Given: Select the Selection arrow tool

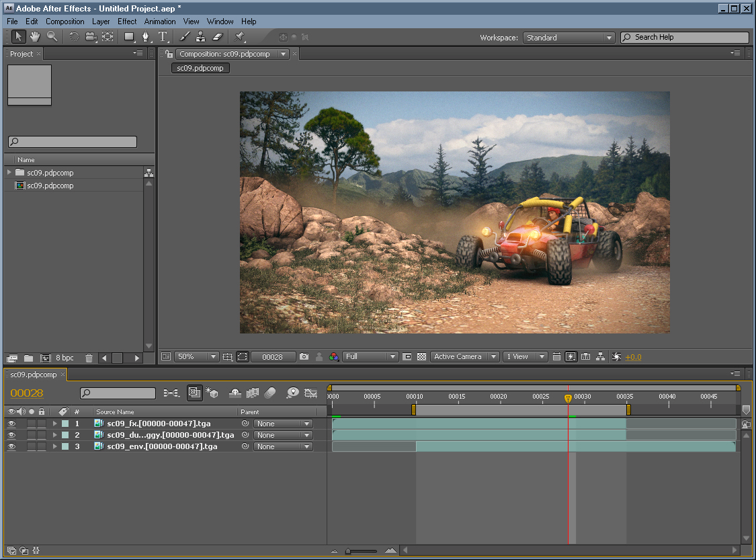Looking at the screenshot, I should 18,37.
